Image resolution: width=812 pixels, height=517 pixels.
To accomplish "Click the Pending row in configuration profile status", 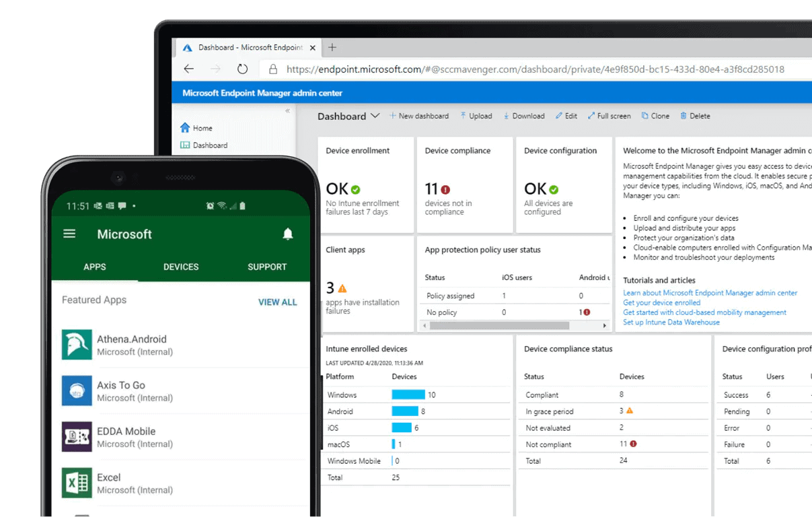I will [766, 411].
